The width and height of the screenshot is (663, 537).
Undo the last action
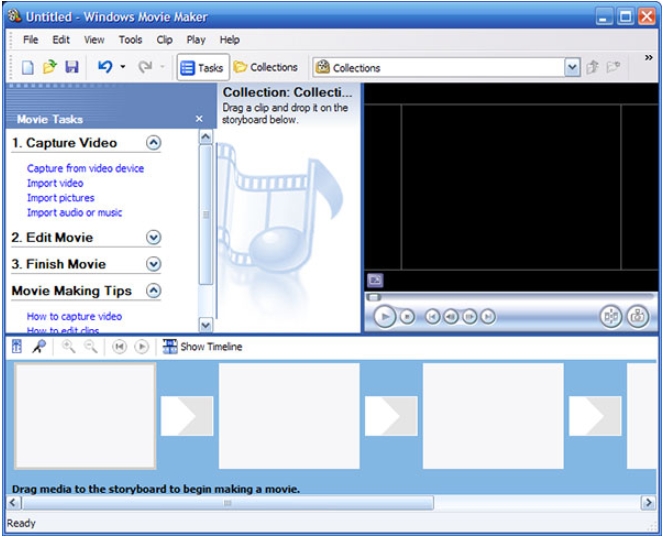(x=105, y=67)
